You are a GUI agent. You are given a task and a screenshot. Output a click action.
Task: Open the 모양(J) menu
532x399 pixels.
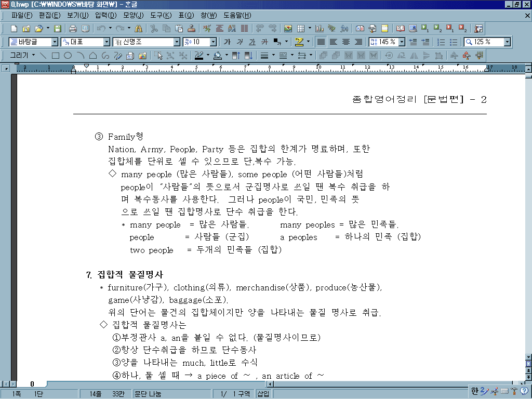[x=134, y=15]
